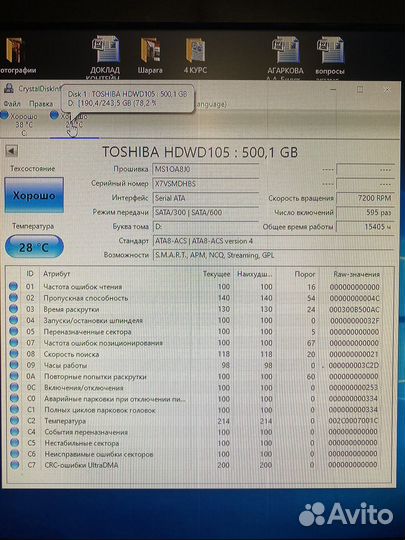The height and width of the screenshot is (540, 405).
Task: Select row События переназначения
Action: coord(195,432)
